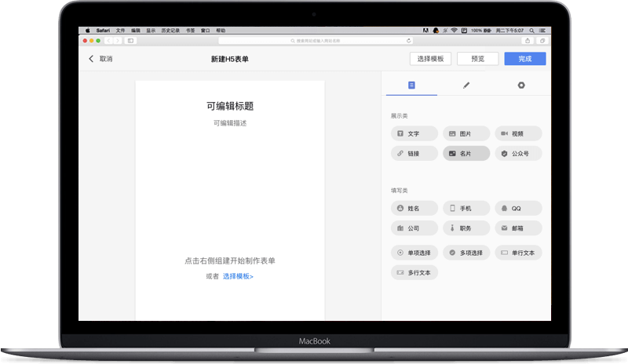The width and height of the screenshot is (628, 364).
Task: Click the 选择模板 button
Action: point(430,59)
